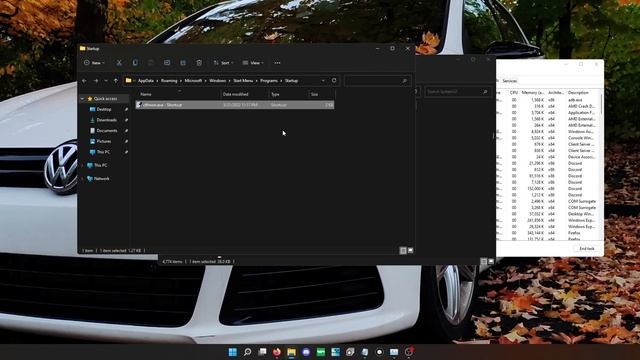Open Discord from the taskbar
Screen dimensions: 640x360
[x=306, y=352]
